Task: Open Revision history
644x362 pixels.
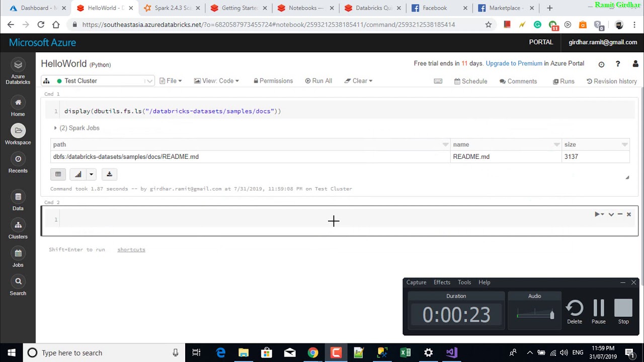Action: click(612, 81)
